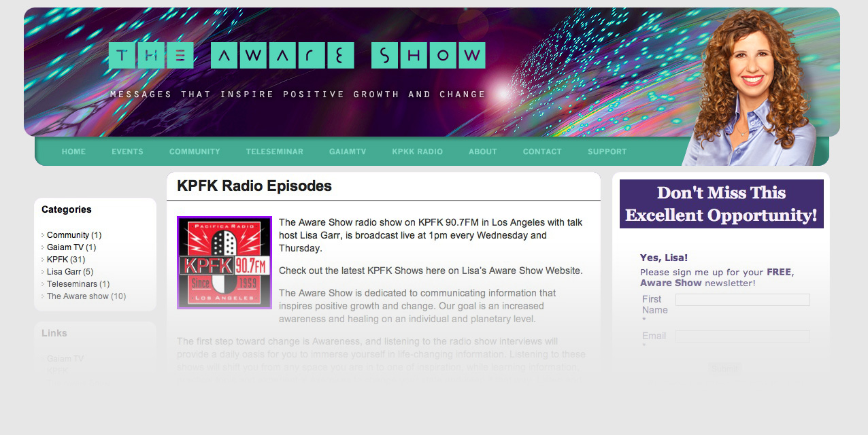Open the Teleseminars category link
This screenshot has width=868, height=435.
pos(72,284)
